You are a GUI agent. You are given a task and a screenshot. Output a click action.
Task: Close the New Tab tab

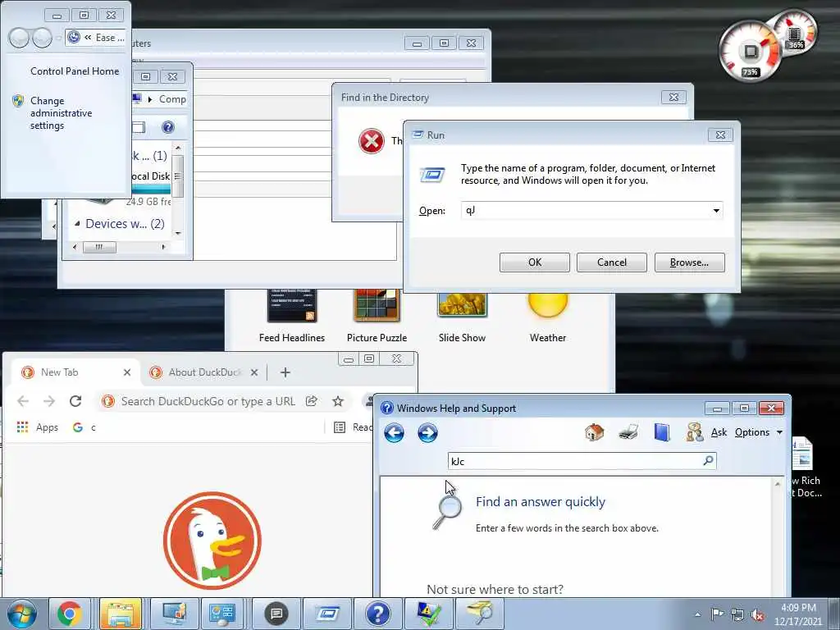127,372
